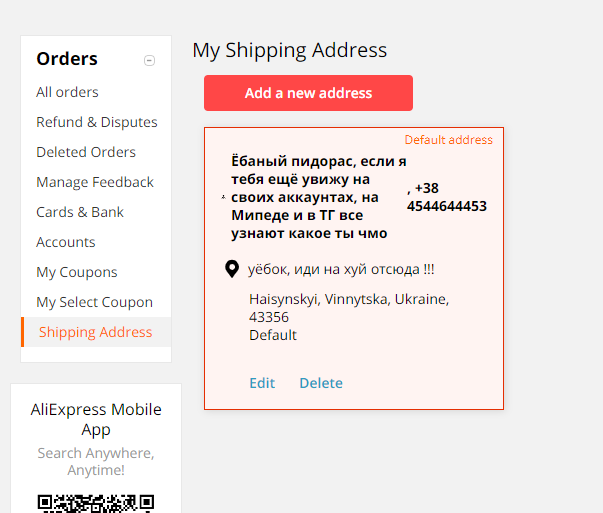This screenshot has height=513, width=603.
Task: Go to Deleted Orders
Action: click(86, 152)
